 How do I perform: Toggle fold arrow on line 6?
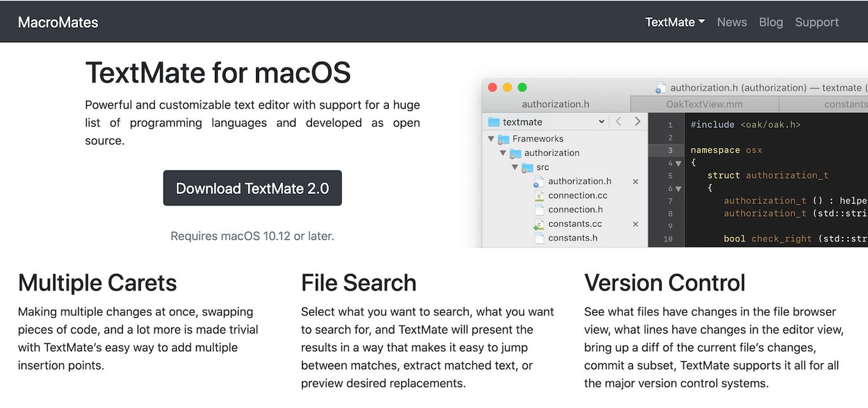[678, 189]
